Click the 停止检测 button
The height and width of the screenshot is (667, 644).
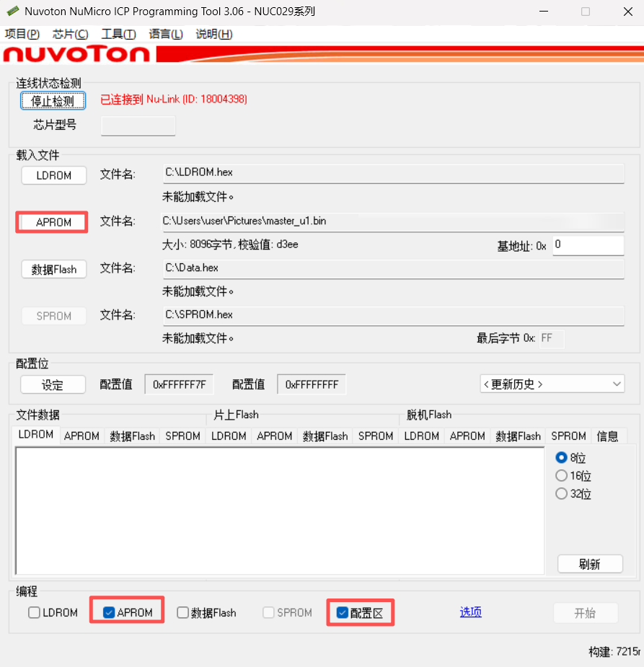53,101
